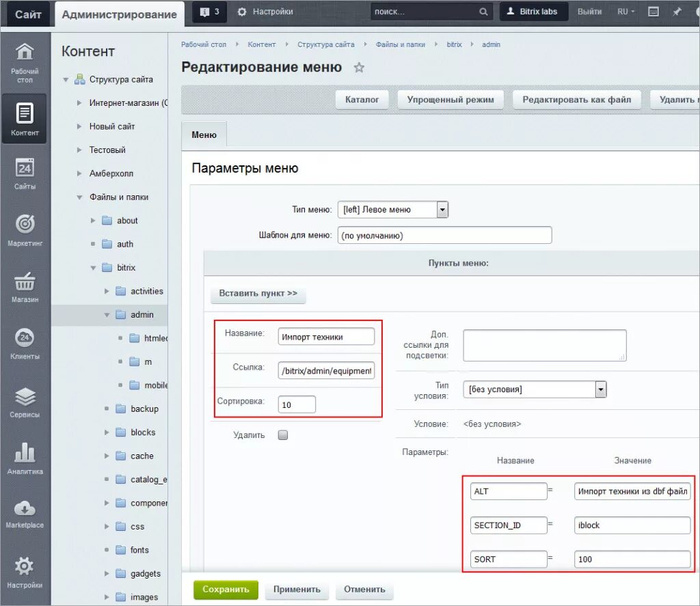Collapse the Файлы и папки node
Image resolution: width=700 pixels, height=606 pixels.
point(79,197)
